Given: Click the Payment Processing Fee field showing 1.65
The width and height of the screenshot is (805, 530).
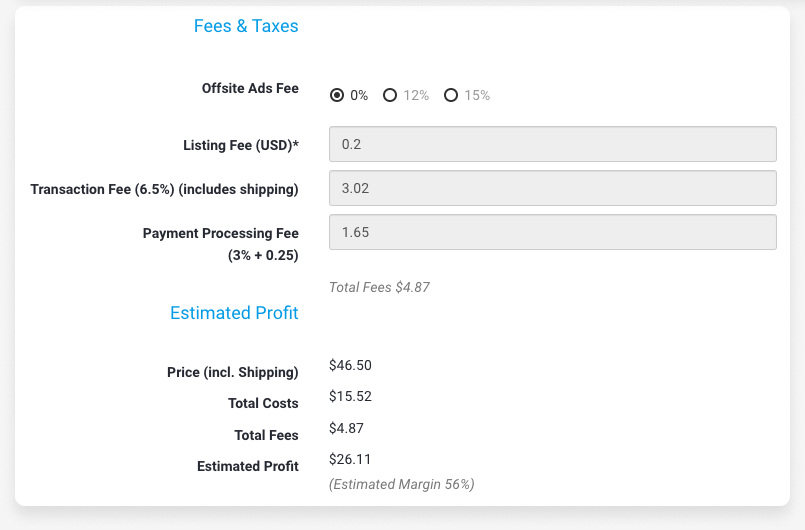Looking at the screenshot, I should point(552,232).
